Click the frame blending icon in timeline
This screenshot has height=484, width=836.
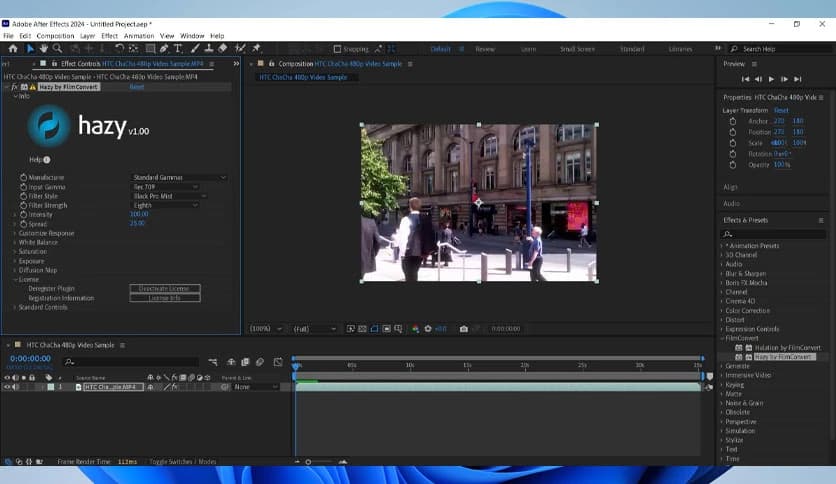pyautogui.click(x=245, y=362)
